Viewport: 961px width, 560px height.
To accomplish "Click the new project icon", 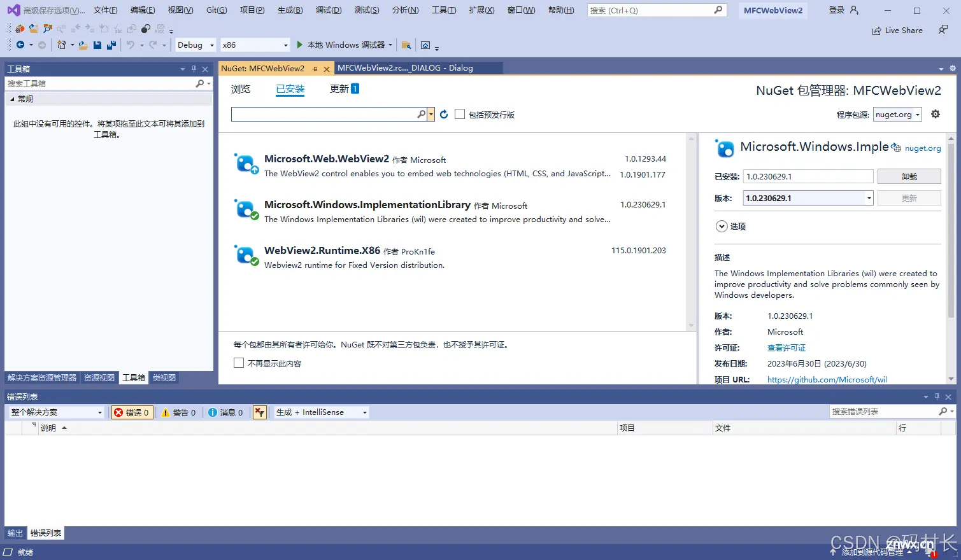I will tap(61, 45).
